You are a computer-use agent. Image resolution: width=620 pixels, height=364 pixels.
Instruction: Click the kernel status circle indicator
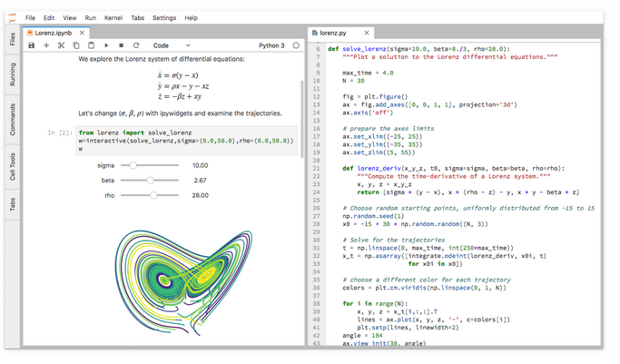[296, 45]
